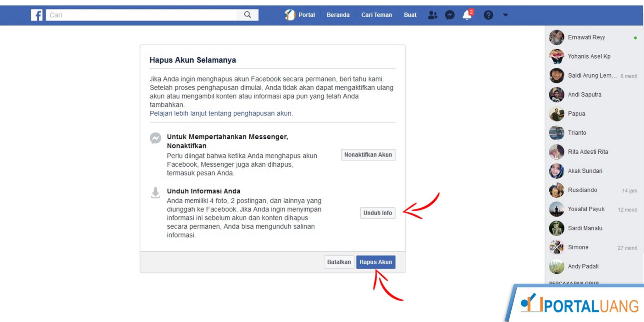The height and width of the screenshot is (322, 644).
Task: Click the Facebook logo icon
Action: tap(37, 15)
